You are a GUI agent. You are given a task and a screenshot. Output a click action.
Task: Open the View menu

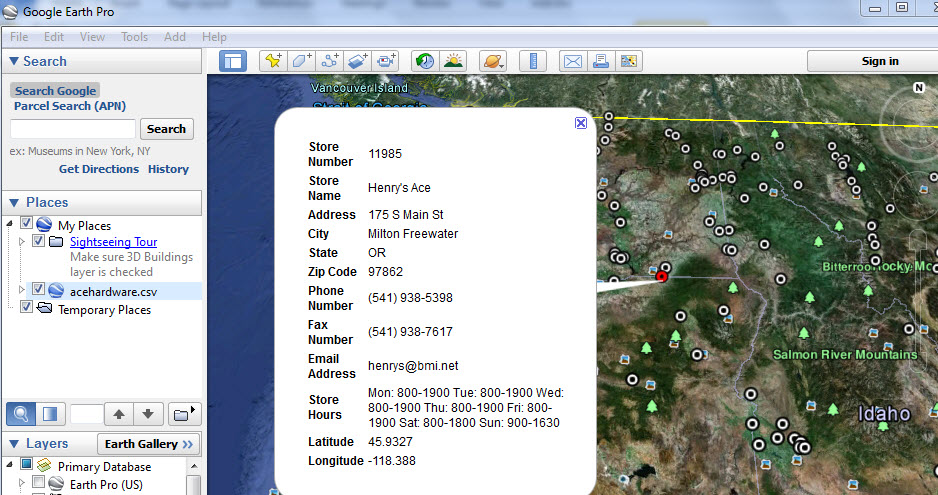(92, 37)
